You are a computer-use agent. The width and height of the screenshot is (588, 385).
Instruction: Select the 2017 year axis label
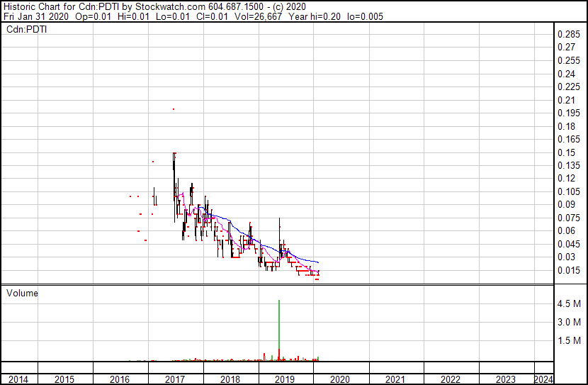175,380
